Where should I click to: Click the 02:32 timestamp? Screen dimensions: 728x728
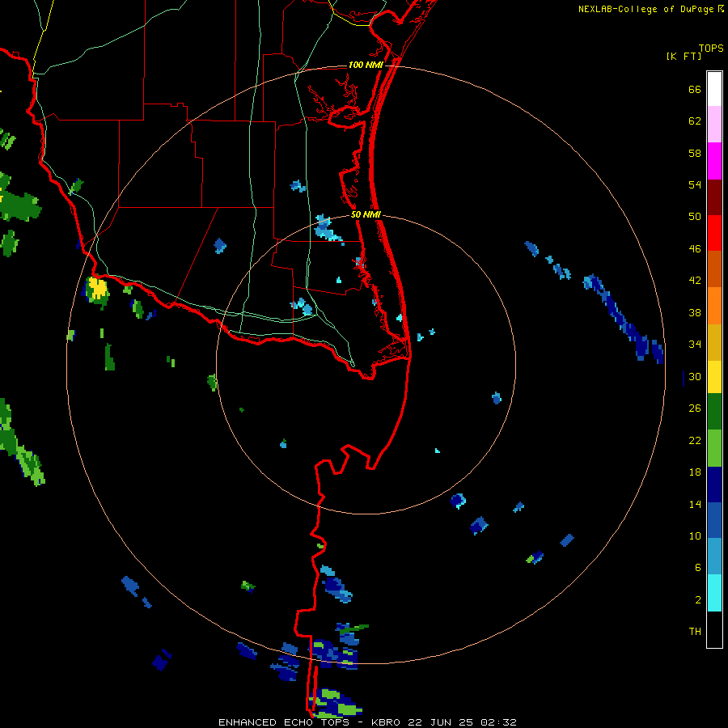[x=498, y=722]
